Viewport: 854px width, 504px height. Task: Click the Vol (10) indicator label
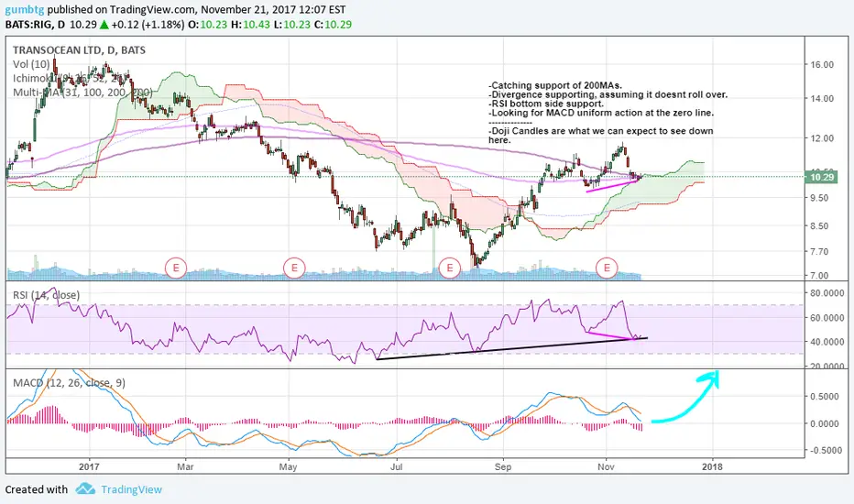click(x=31, y=64)
